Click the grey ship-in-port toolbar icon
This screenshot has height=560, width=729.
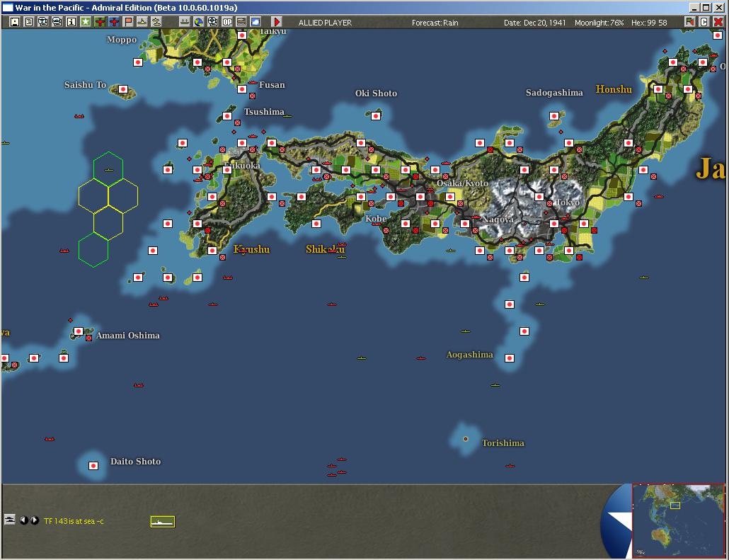click(185, 22)
